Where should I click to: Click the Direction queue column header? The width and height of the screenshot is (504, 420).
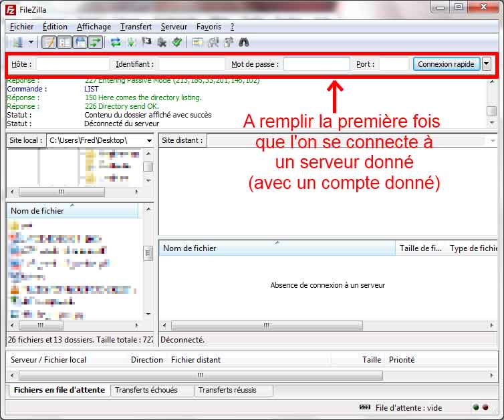click(x=147, y=360)
